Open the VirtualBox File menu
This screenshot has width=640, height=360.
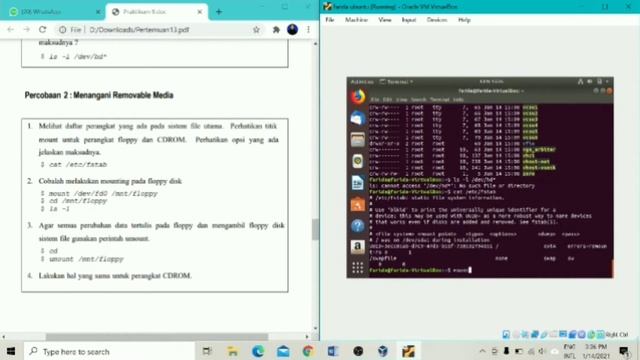tap(330, 20)
